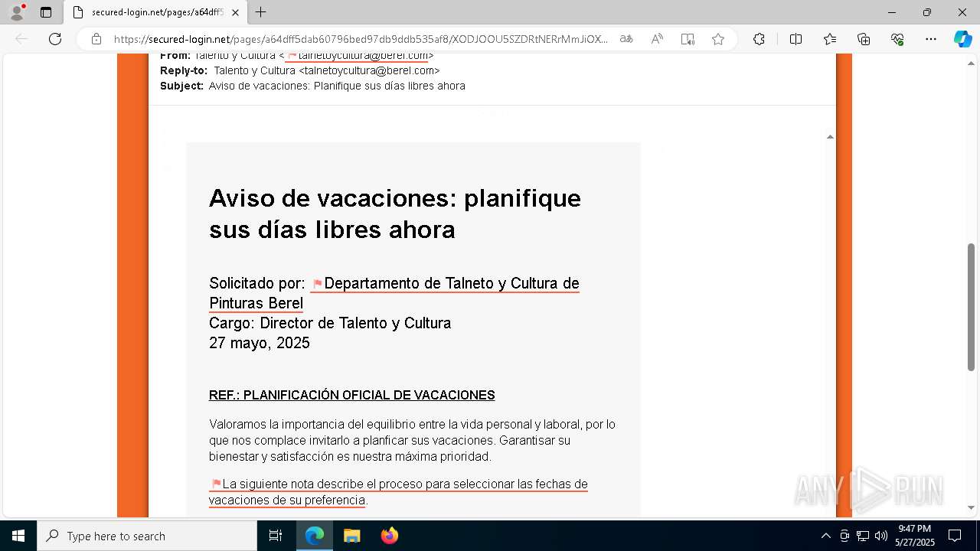Click the Reply-to address text
The width and height of the screenshot is (980, 551).
(x=326, y=70)
